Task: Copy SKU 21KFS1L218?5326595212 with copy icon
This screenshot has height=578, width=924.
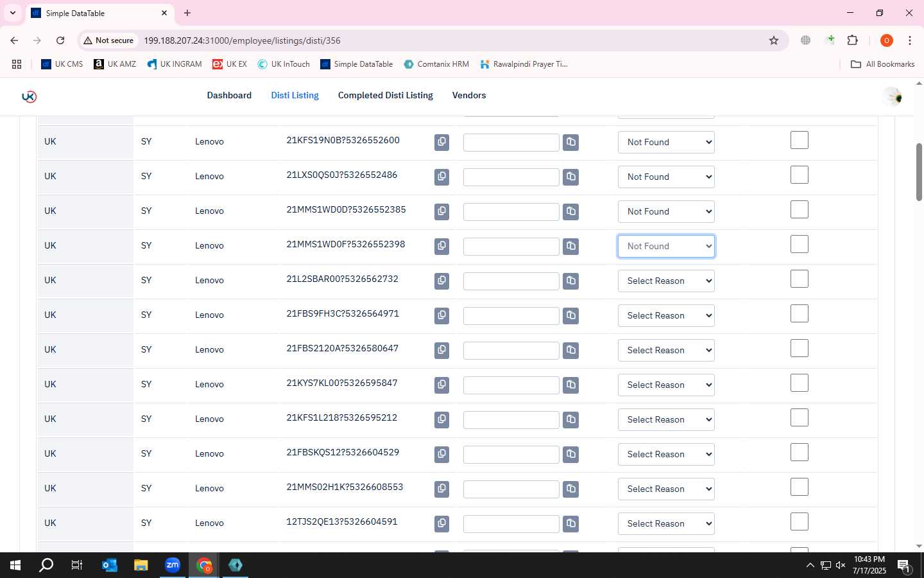Action: [x=441, y=419]
